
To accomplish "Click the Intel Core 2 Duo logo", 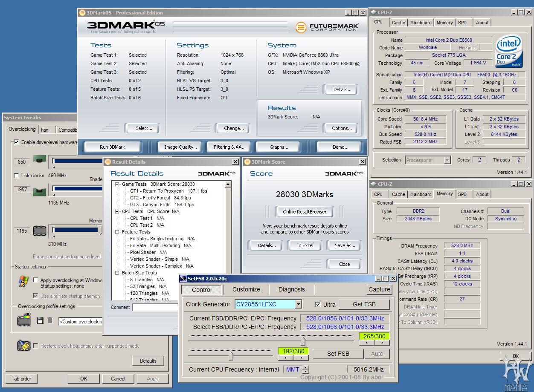I will pos(509,51).
